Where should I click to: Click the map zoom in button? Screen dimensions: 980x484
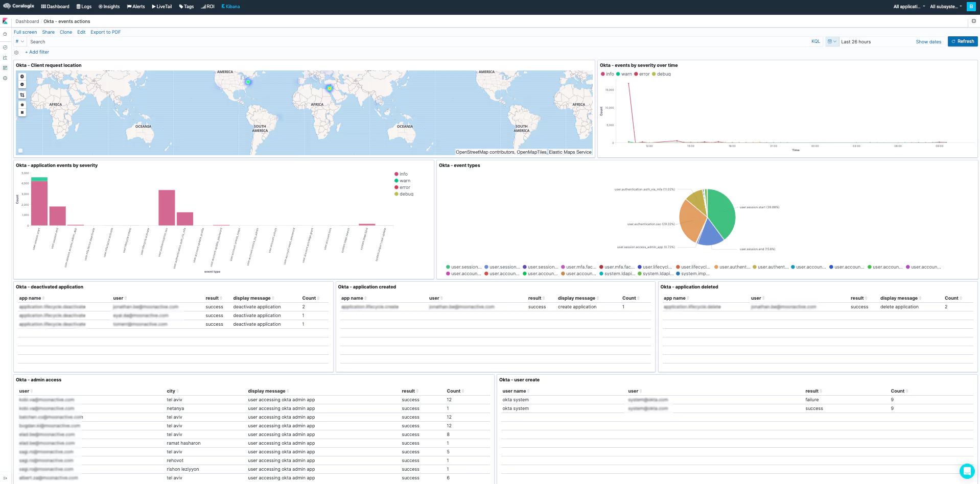coord(22,77)
